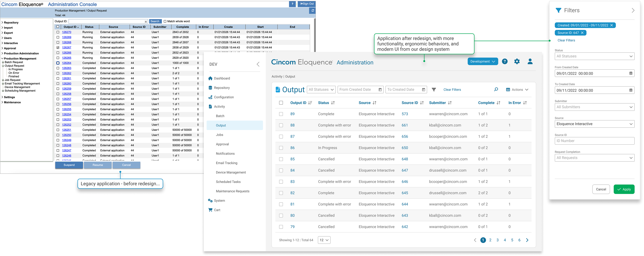
Task: Select the header select-all checkbox in Output table
Action: pyautogui.click(x=281, y=103)
